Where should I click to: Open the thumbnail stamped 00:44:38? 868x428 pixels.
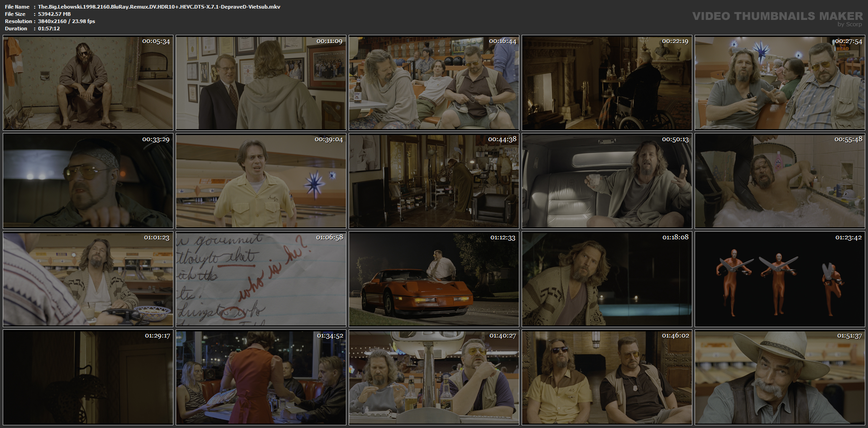pyautogui.click(x=434, y=181)
